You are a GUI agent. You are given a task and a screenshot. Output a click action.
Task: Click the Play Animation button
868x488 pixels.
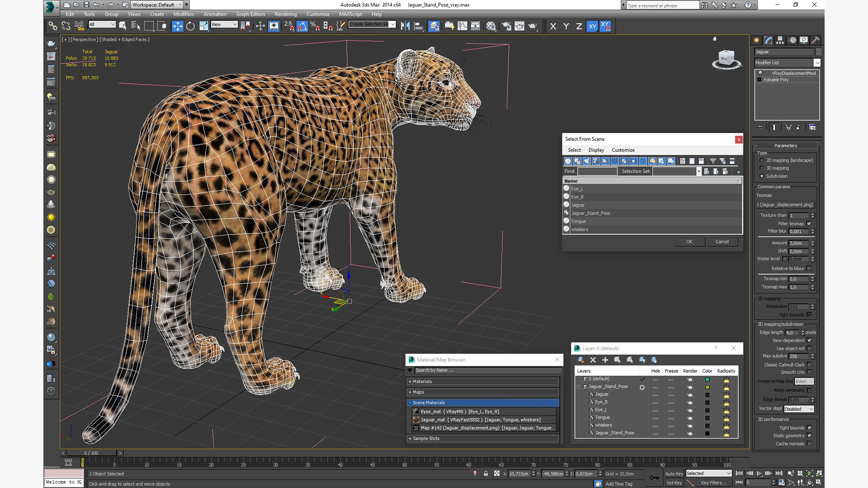[759, 473]
